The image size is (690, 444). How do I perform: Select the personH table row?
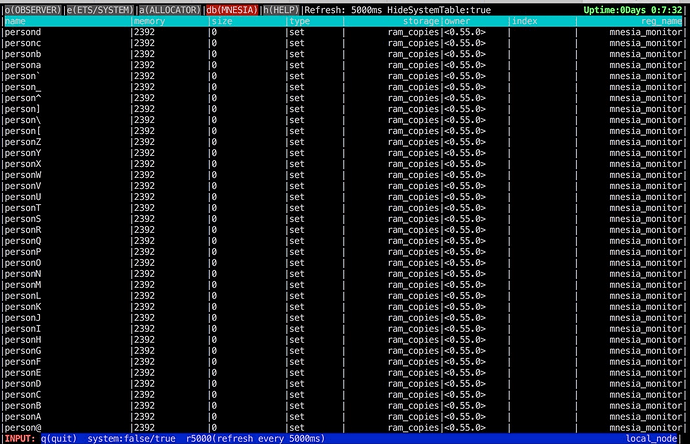[343, 340]
